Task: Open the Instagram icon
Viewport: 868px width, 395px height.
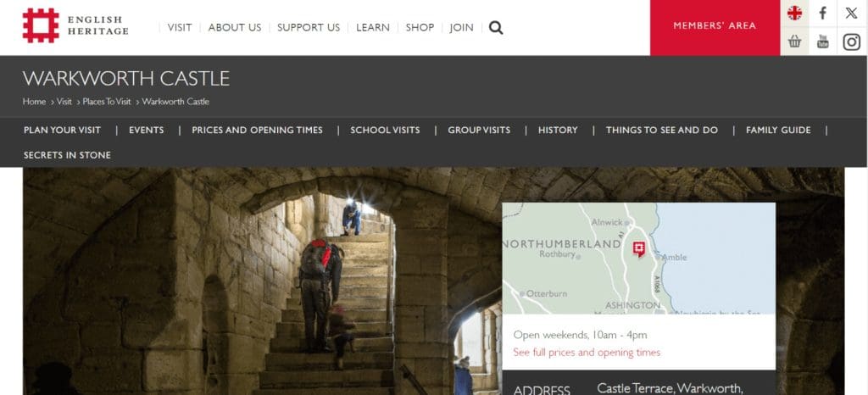Action: pyautogui.click(x=851, y=42)
